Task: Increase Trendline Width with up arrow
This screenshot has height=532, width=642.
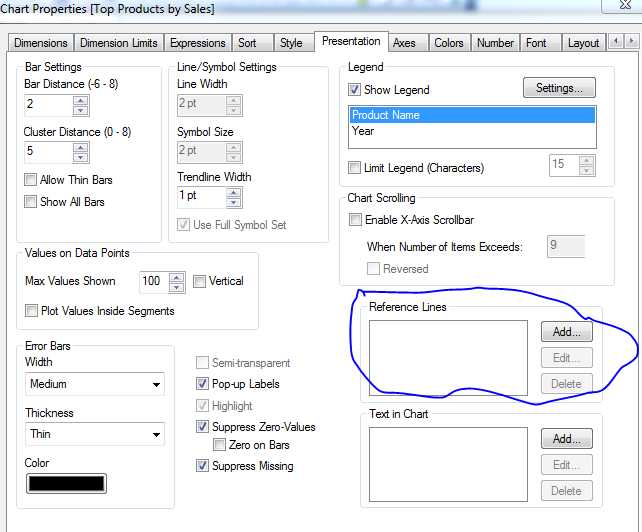Action: (x=234, y=192)
